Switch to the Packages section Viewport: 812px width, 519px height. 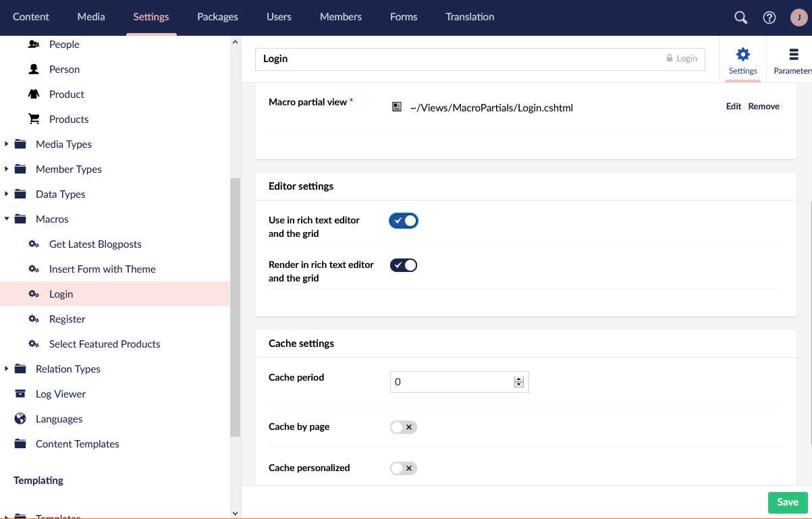pos(217,17)
